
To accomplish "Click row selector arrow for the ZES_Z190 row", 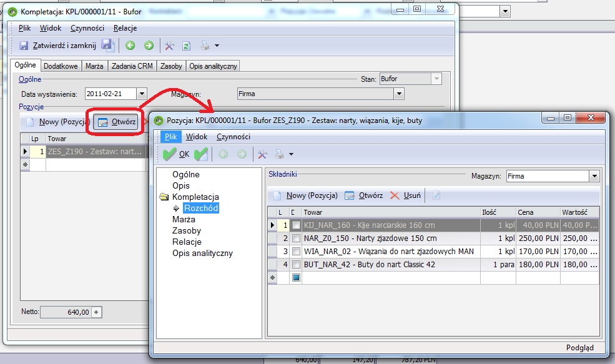I will 25,151.
